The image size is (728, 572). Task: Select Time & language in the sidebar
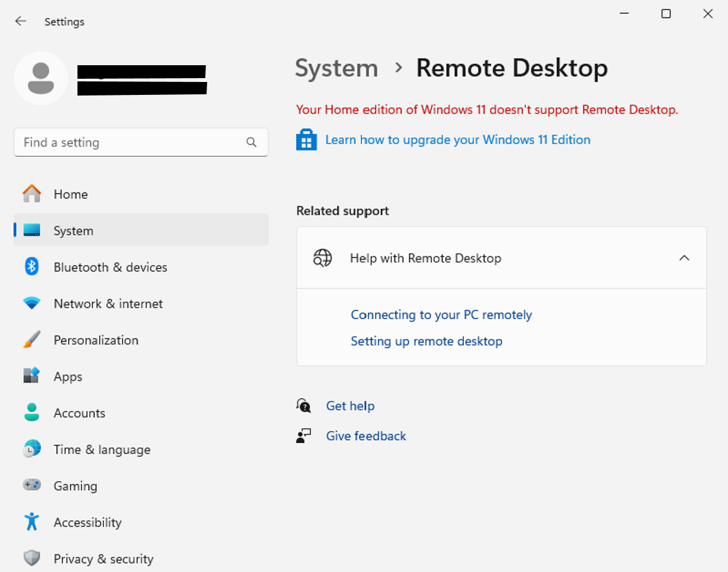(101, 450)
